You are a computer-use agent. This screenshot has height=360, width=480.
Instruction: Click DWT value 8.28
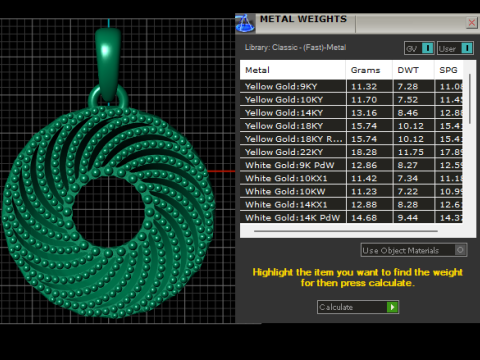coord(408,205)
